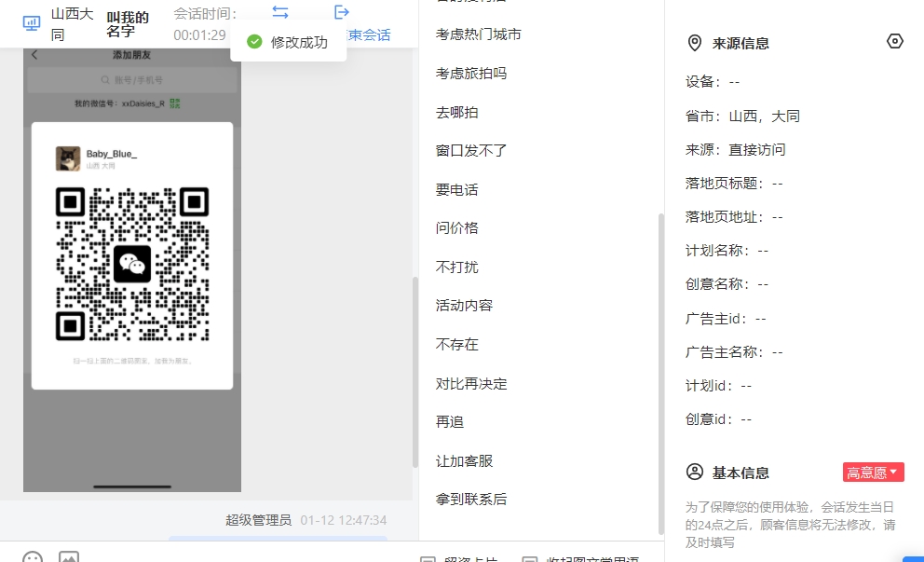Click the hexagon settings icon near 来源信息

pos(894,41)
